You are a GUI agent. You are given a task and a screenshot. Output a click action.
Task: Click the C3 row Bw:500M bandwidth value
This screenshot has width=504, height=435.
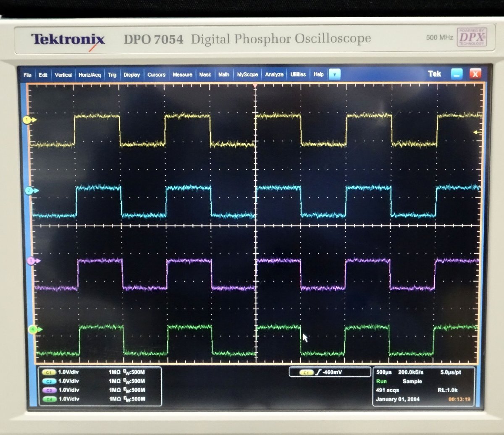click(x=134, y=390)
